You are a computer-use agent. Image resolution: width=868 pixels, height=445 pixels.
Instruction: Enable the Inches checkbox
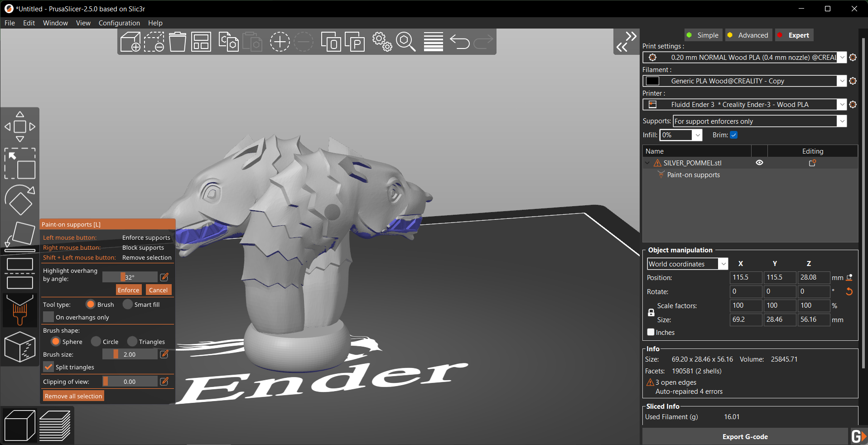(x=651, y=332)
